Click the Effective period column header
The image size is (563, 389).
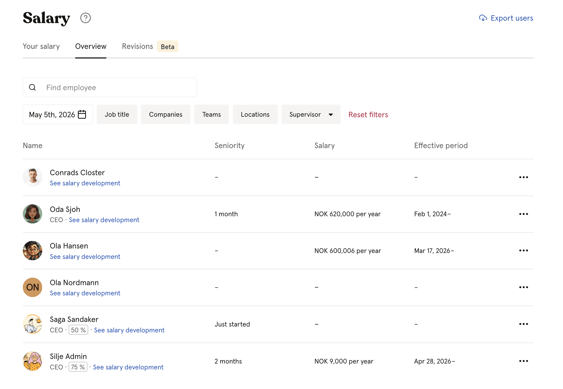(x=441, y=145)
